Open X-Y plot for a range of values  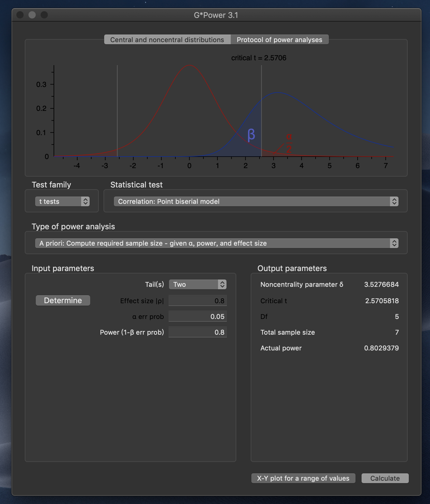(x=303, y=478)
